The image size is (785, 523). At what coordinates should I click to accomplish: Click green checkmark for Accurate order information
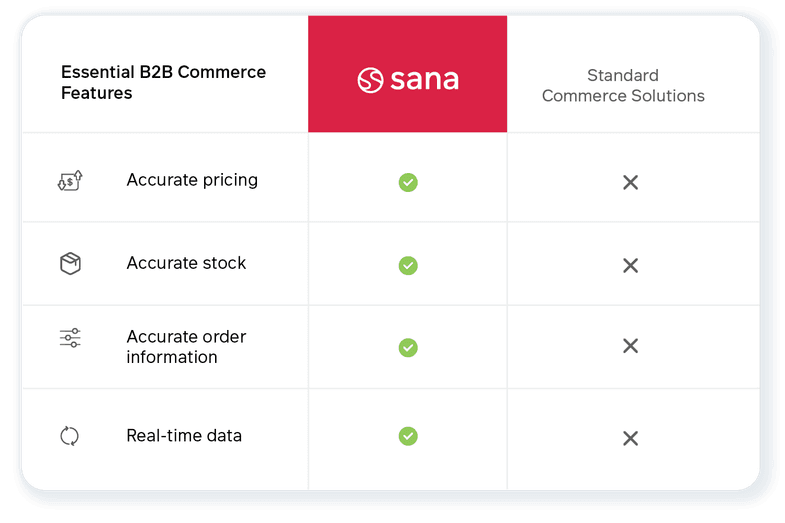point(408,347)
